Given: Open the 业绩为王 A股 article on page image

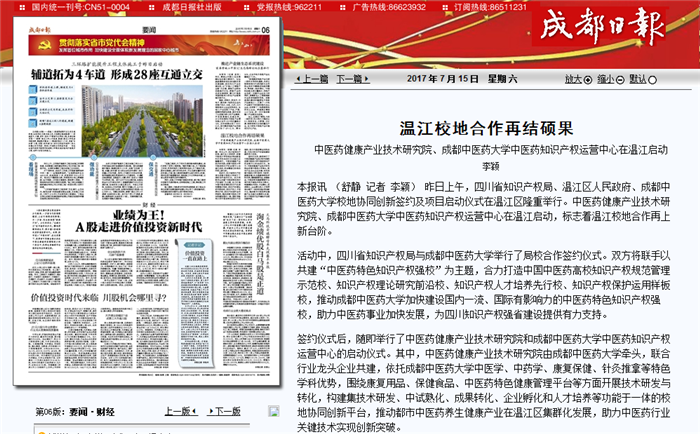Looking at the screenshot, I should 140,221.
